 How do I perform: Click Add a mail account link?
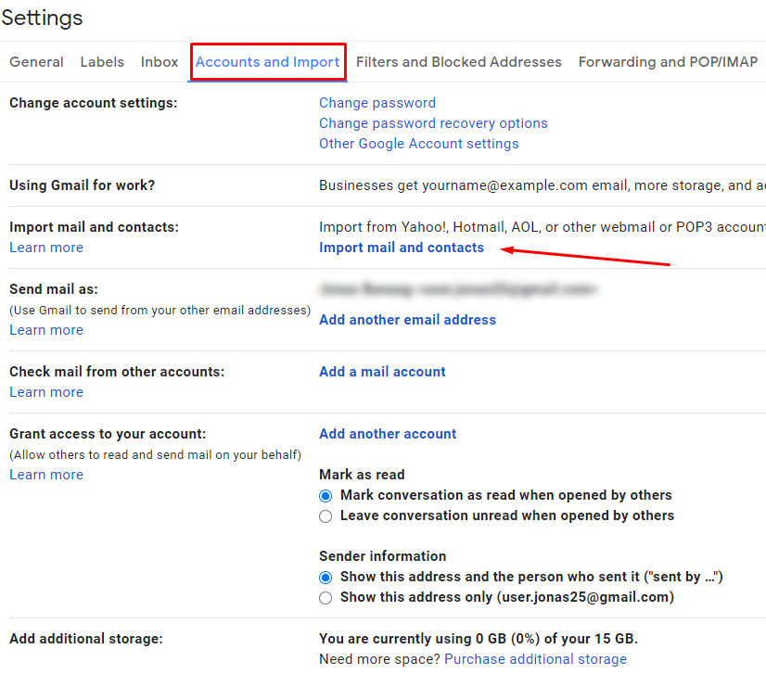(382, 372)
